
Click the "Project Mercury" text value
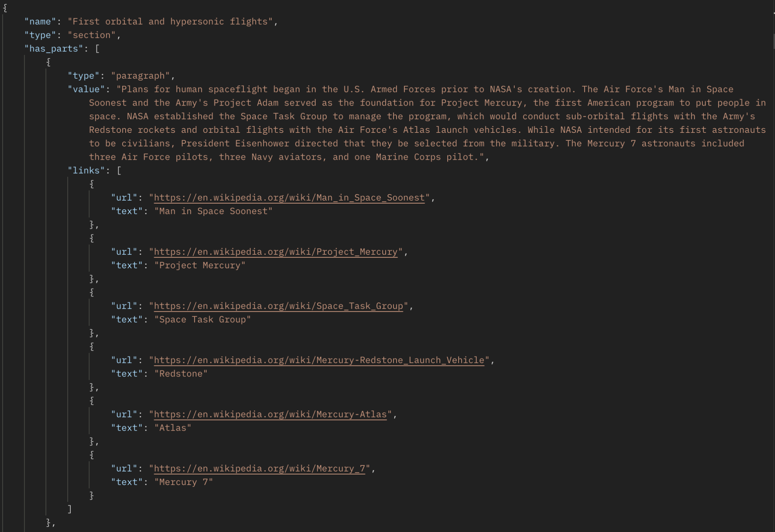pos(200,265)
